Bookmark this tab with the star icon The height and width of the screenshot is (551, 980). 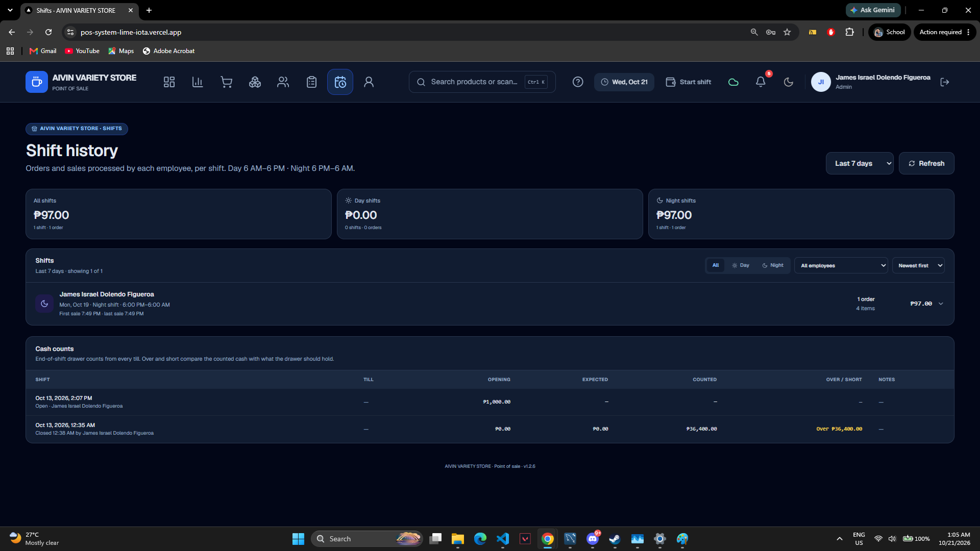[x=787, y=32]
